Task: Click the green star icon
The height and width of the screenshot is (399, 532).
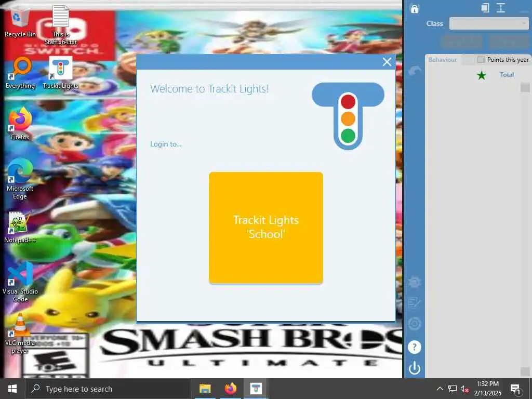Action: coord(482,75)
